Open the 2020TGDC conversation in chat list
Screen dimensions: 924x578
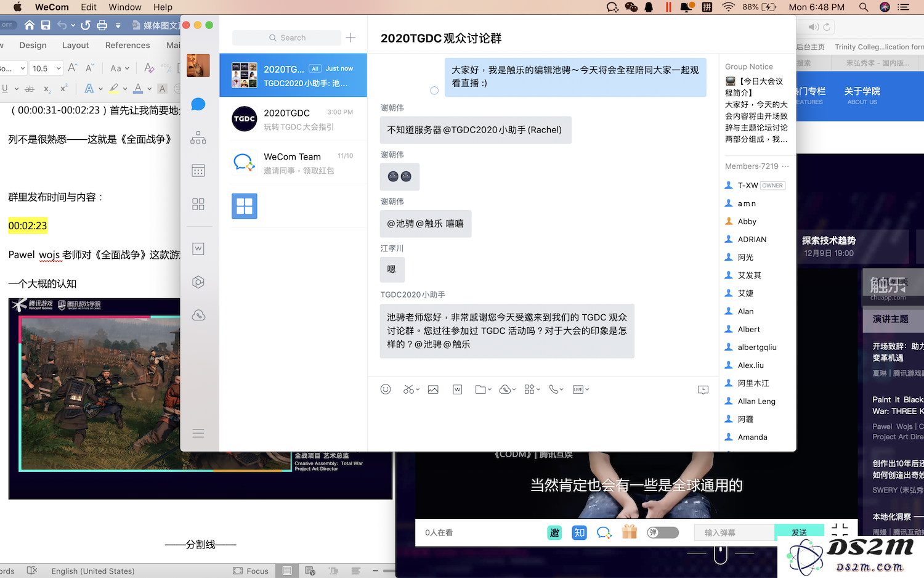pyautogui.click(x=293, y=120)
